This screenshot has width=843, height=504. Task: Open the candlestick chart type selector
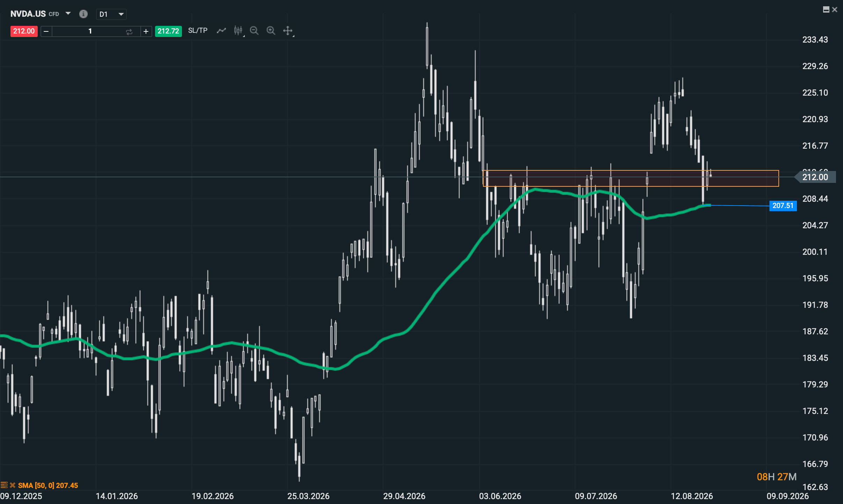coord(239,31)
